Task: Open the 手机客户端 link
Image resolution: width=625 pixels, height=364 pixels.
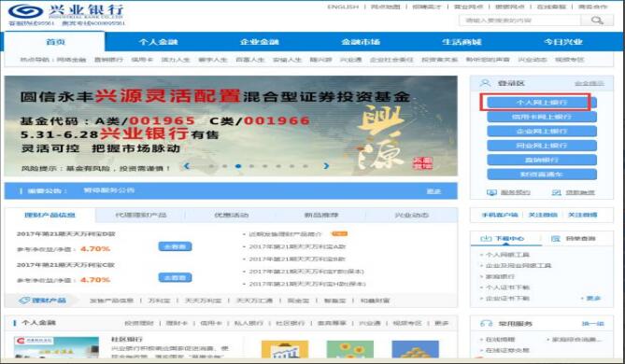Action: point(500,215)
